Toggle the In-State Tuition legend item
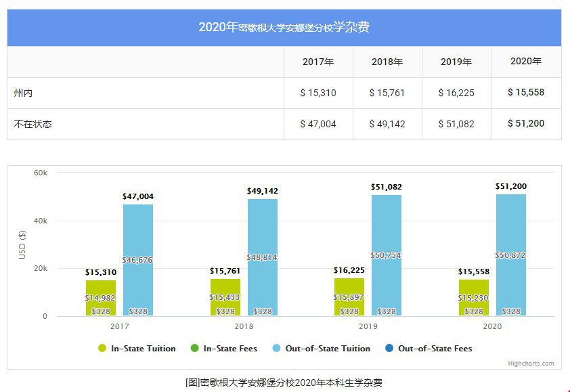This screenshot has width=570, height=392. 137,349
